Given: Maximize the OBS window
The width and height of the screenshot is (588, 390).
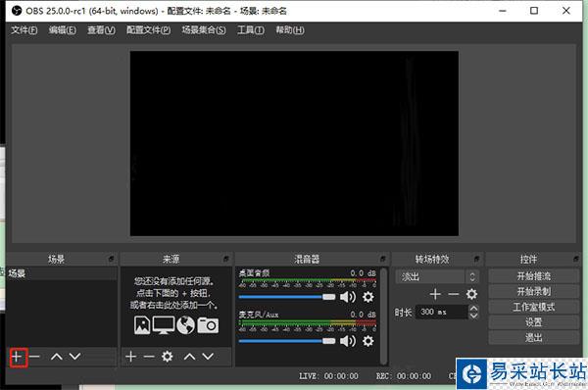Looking at the screenshot, I should pyautogui.click(x=534, y=11).
